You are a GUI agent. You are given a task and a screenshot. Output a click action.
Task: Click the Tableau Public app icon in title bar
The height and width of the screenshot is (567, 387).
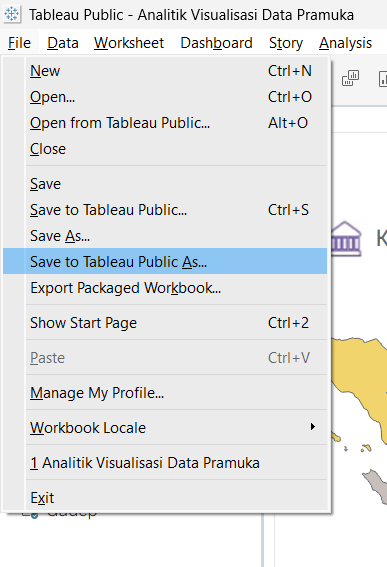click(12, 14)
